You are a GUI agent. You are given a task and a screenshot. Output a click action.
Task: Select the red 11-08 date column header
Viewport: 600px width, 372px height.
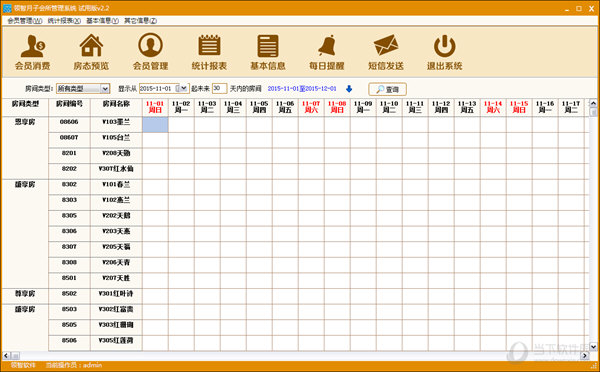(337, 107)
